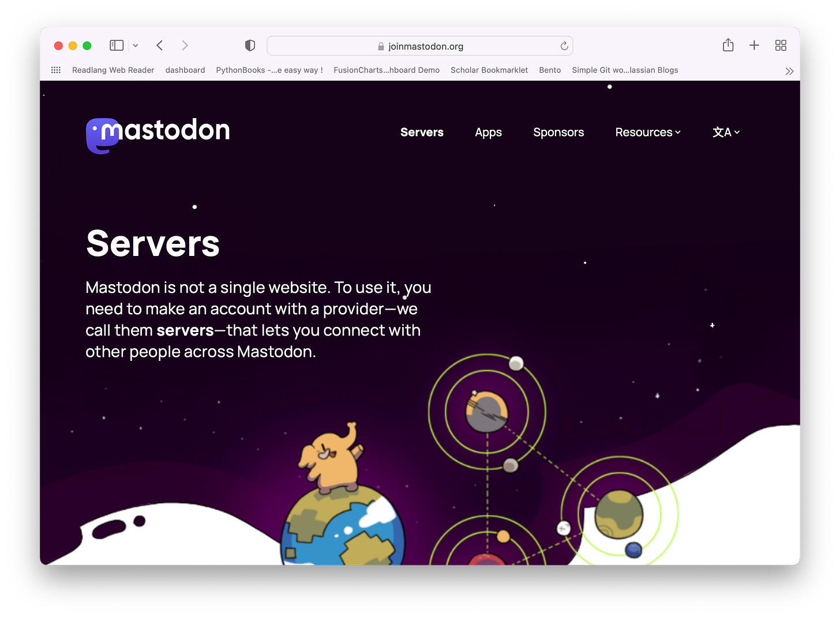Viewport: 840px width, 618px height.
Task: Open PythonBooks easy way bookmark
Action: pyautogui.click(x=269, y=70)
